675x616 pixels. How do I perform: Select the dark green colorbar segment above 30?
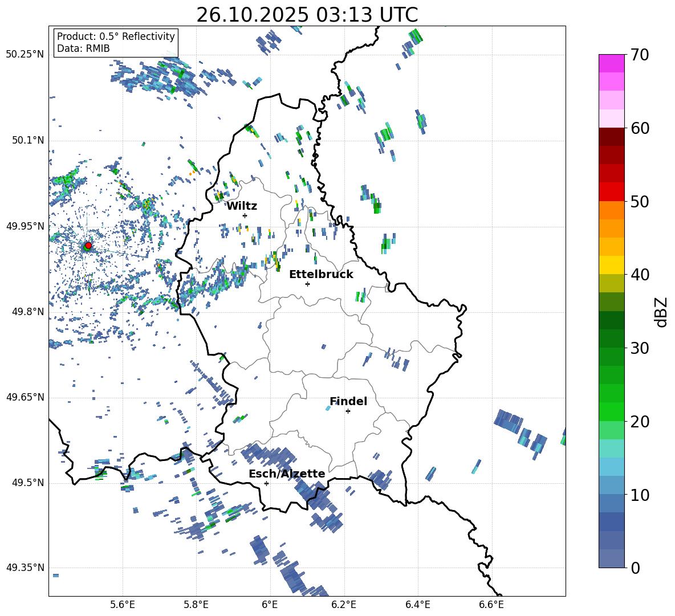611,338
